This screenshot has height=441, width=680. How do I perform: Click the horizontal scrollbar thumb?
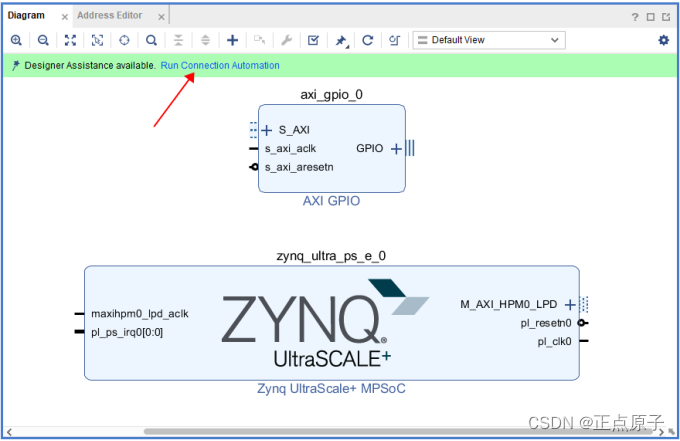pos(398,431)
